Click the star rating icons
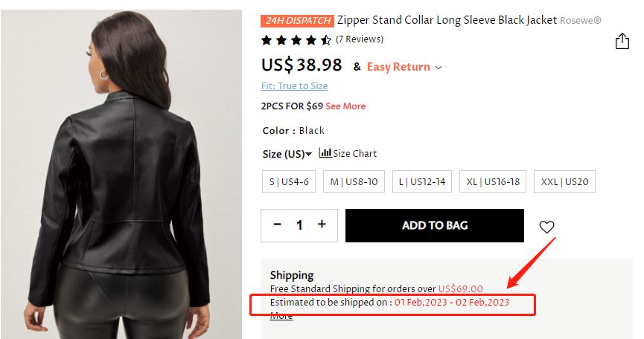Screen dimensions: 644x339 (296, 39)
